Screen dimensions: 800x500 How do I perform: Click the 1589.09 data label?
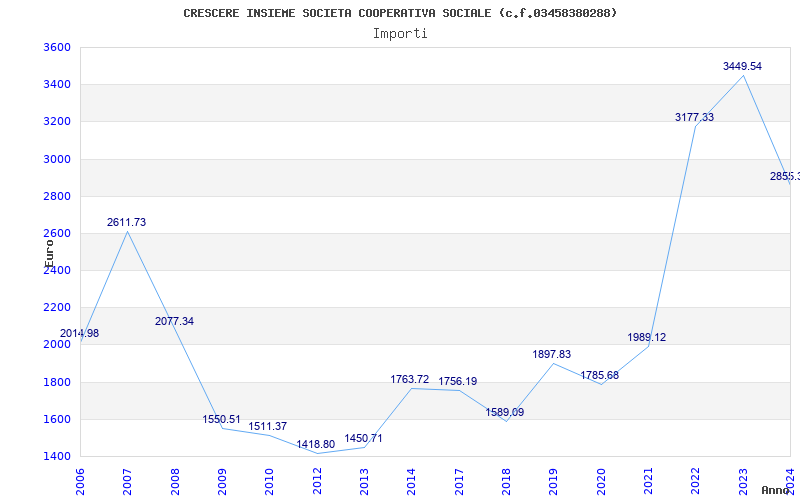coord(504,412)
